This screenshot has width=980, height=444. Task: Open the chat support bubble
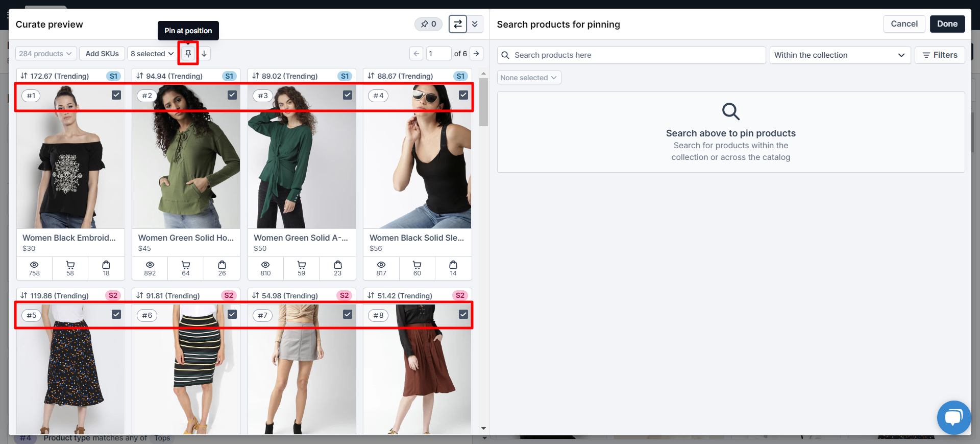(953, 417)
